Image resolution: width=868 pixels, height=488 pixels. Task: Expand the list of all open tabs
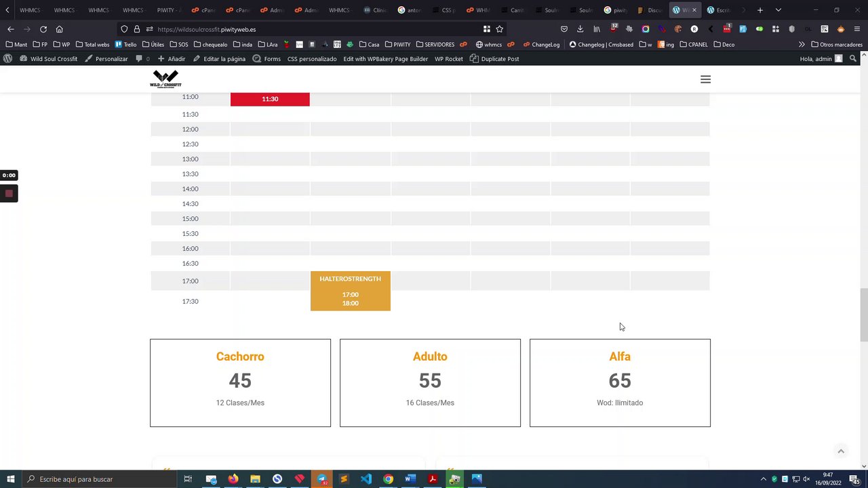tap(778, 10)
